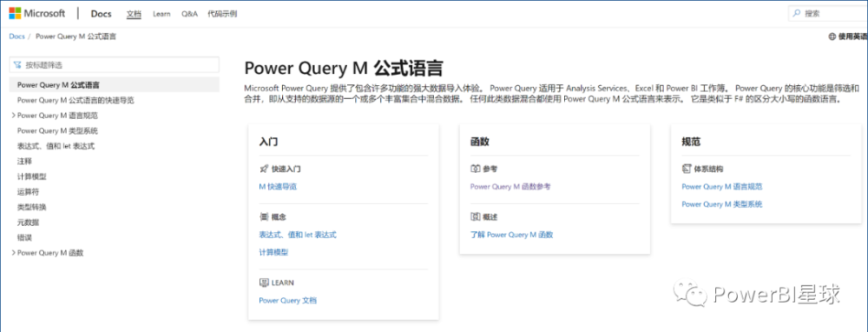The image size is (868, 332).
Task: Click the Power Query M 公式语言 breadcrumb
Action: click(76, 37)
